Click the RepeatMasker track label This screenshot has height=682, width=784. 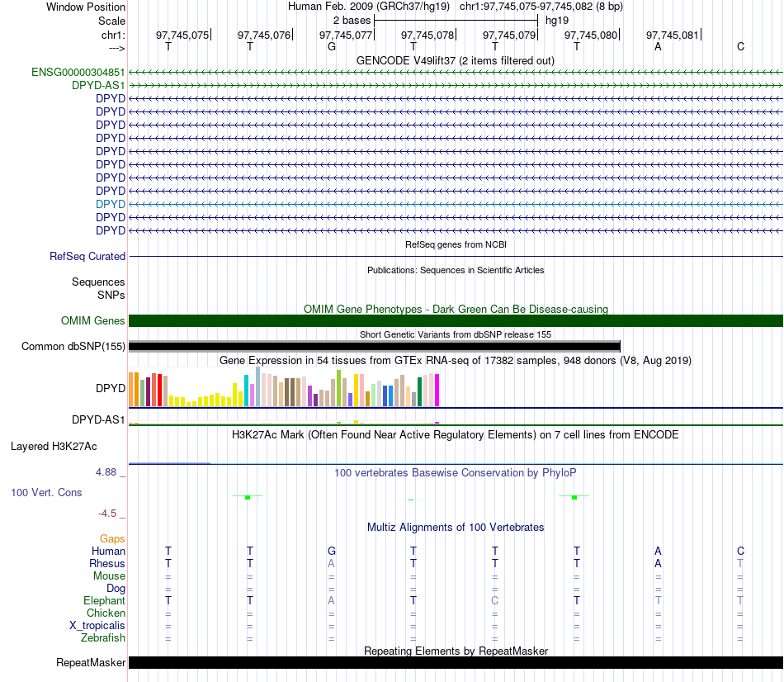(91, 662)
